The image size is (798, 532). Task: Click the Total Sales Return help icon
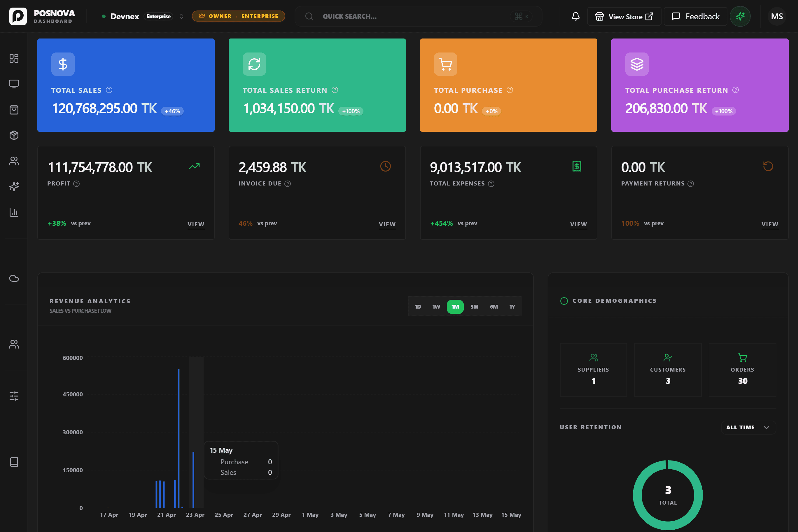[x=335, y=90]
